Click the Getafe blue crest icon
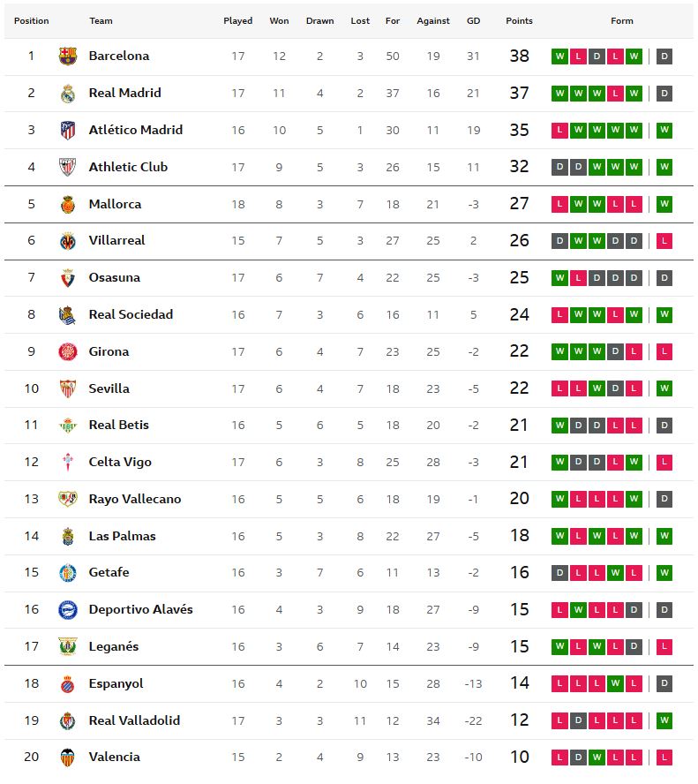The width and height of the screenshot is (698, 784). [68, 573]
